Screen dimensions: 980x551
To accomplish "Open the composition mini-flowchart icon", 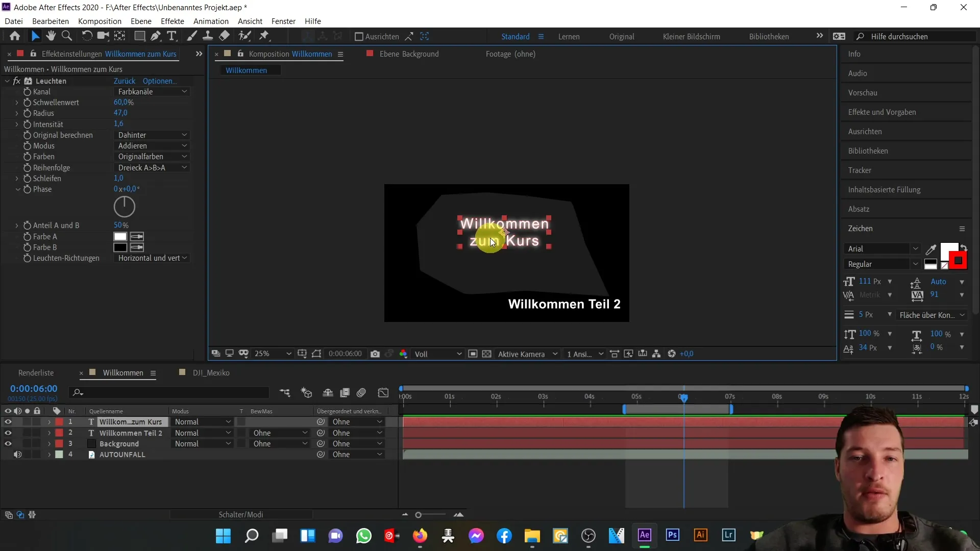I will pos(285,392).
